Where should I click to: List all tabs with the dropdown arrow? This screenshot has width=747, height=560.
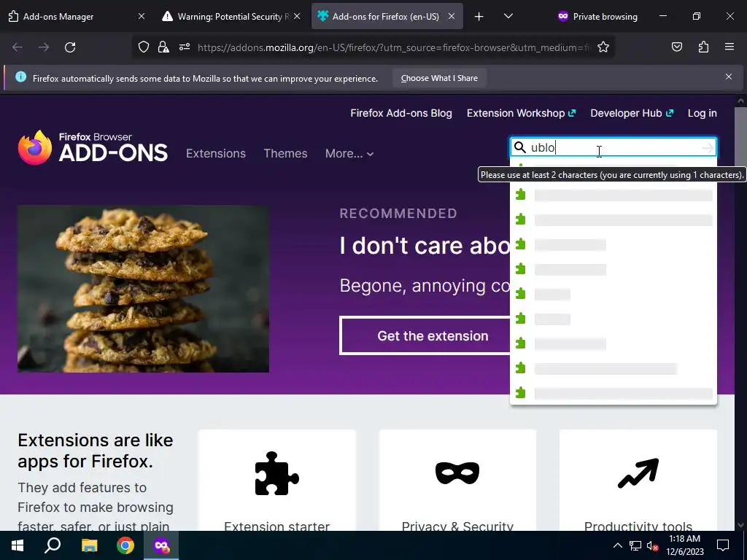pos(508,16)
